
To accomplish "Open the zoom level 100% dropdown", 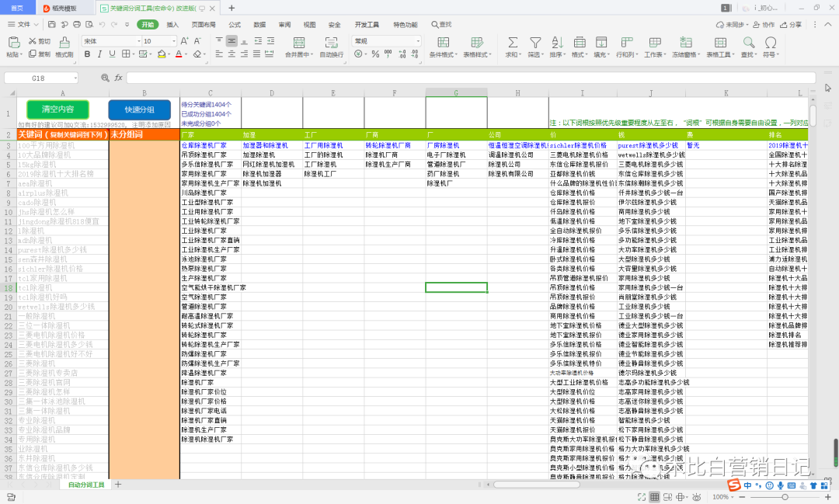I will pos(733,497).
